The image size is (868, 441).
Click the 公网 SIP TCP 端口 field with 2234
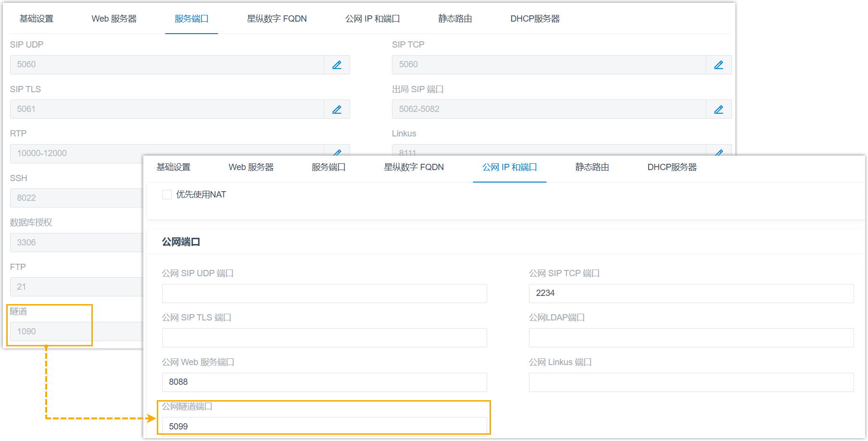(691, 294)
